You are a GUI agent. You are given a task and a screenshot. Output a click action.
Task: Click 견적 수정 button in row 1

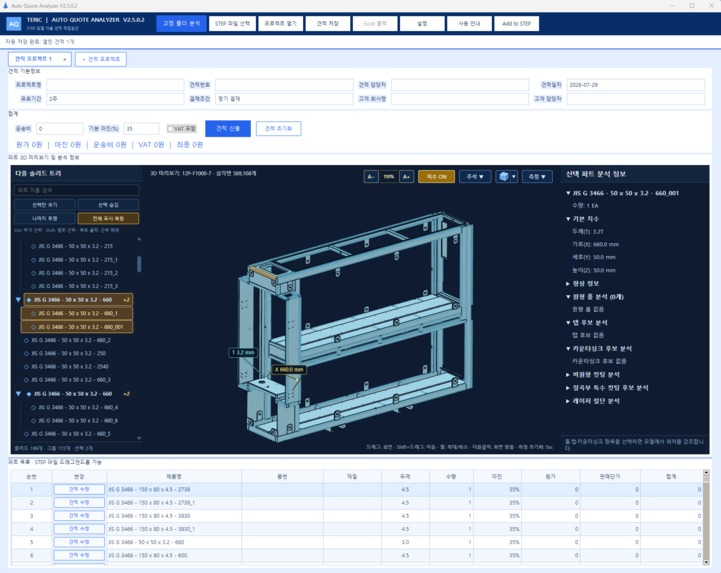(x=79, y=490)
